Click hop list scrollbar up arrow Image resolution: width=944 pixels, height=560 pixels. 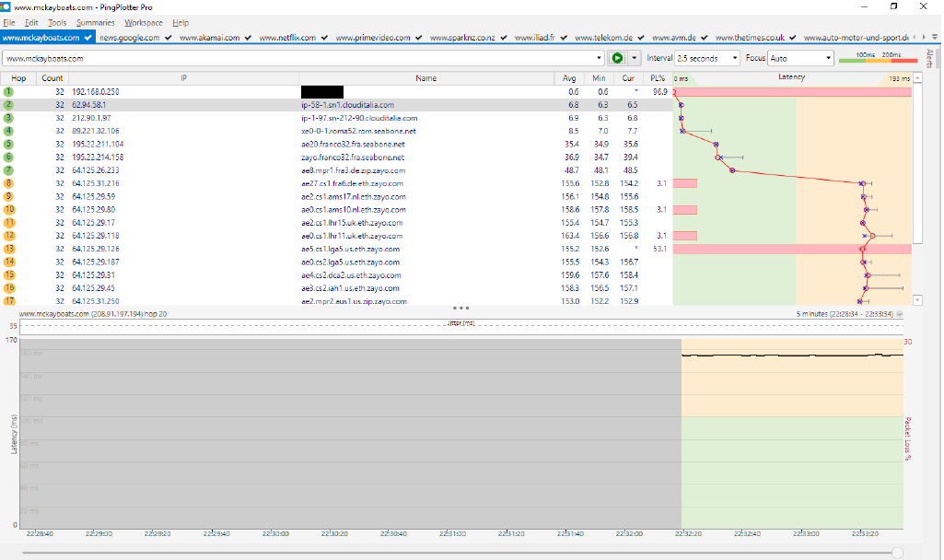[917, 77]
